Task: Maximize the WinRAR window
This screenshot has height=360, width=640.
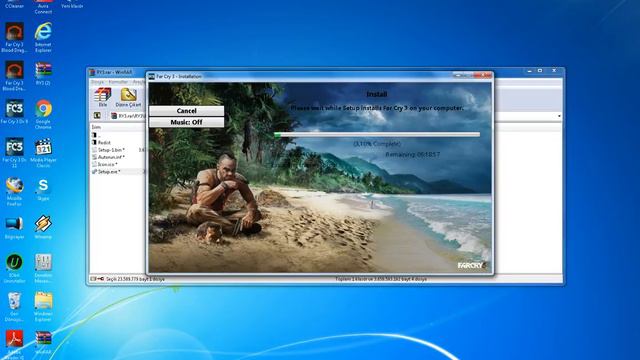Action: pyautogui.click(x=540, y=71)
